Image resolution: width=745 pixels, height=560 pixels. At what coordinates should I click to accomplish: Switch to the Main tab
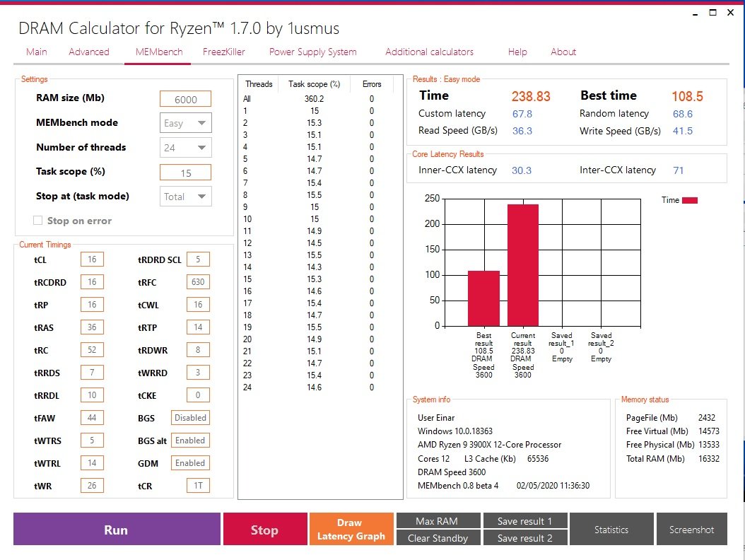coord(36,52)
